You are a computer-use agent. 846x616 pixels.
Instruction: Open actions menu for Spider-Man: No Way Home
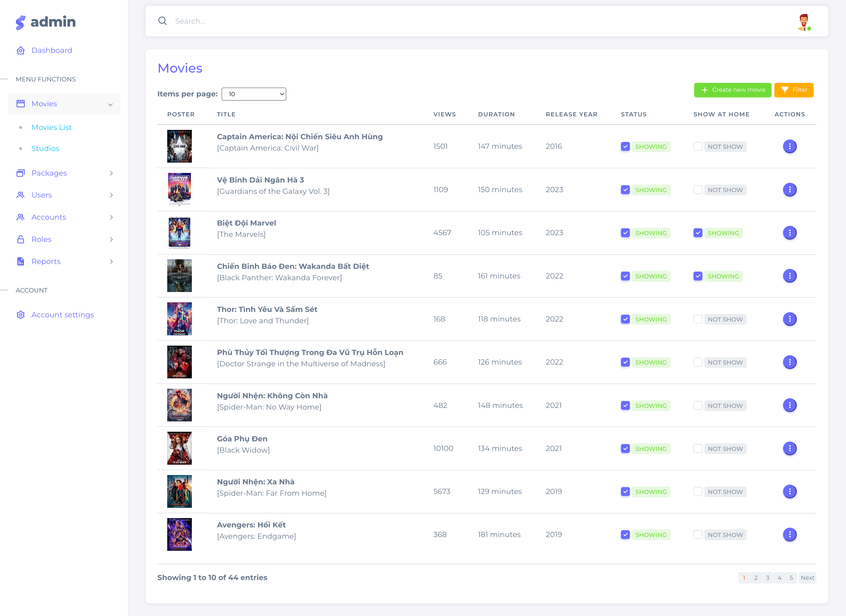[789, 405]
